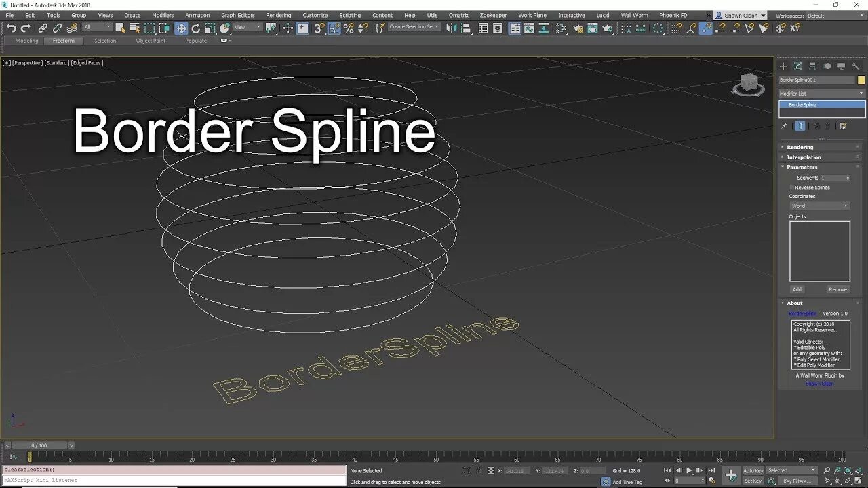Open the Create Selection Set dropdown
This screenshot has width=868, height=488.
pos(414,27)
